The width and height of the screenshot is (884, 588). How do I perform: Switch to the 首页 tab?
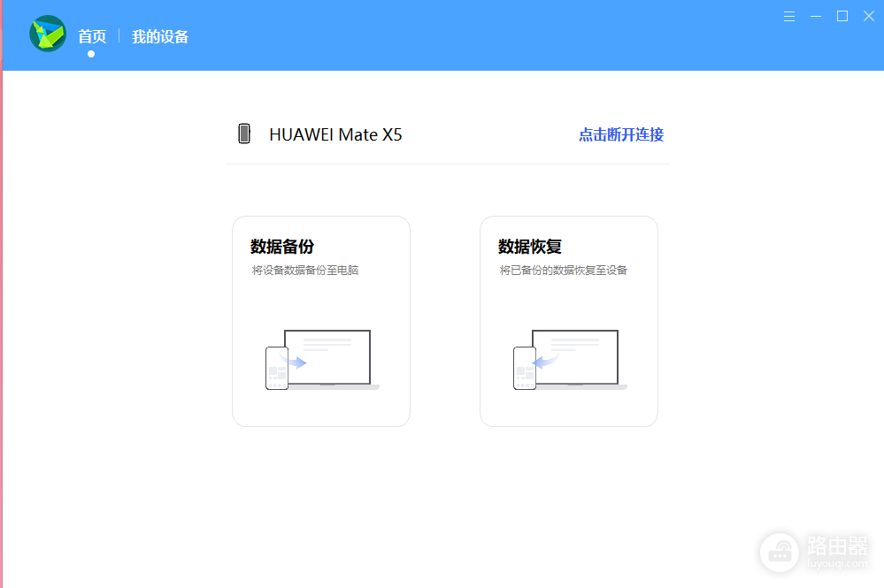92,36
